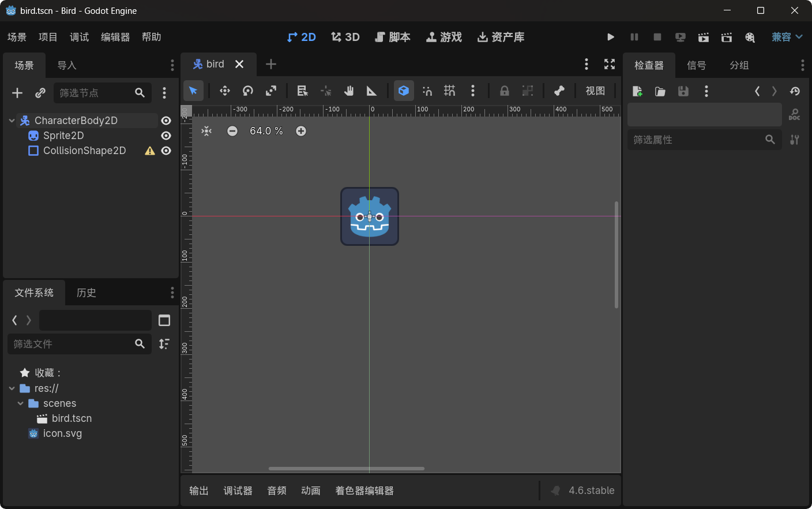Choose the list-select nodes tool

point(303,91)
